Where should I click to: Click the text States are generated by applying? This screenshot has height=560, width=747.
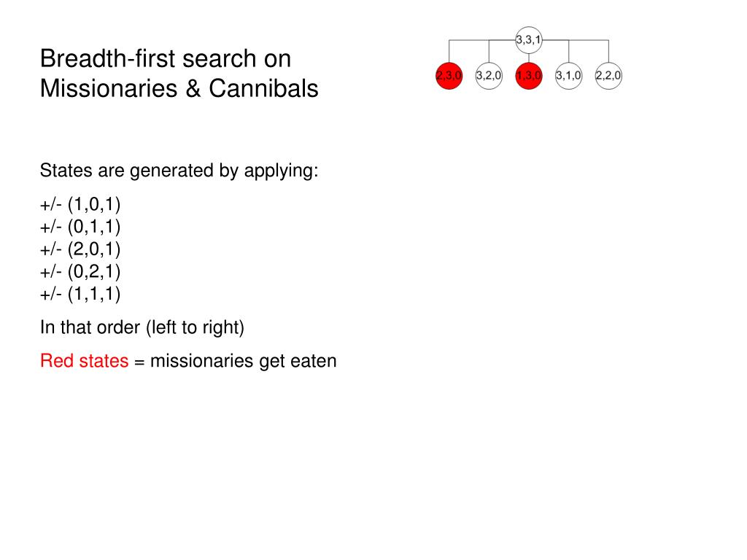click(179, 171)
